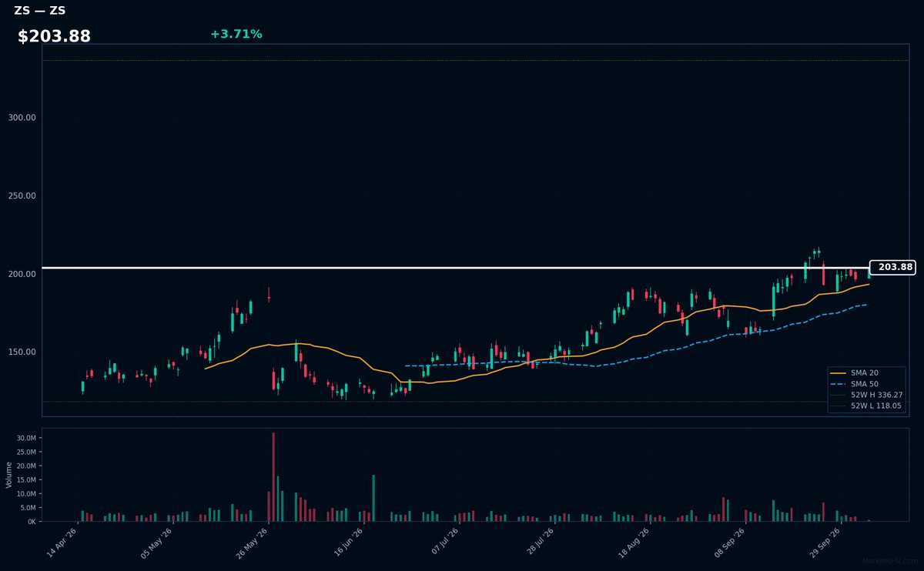Click the 20.0M volume axis label
Screen dimensions: 924x571
pos(26,466)
